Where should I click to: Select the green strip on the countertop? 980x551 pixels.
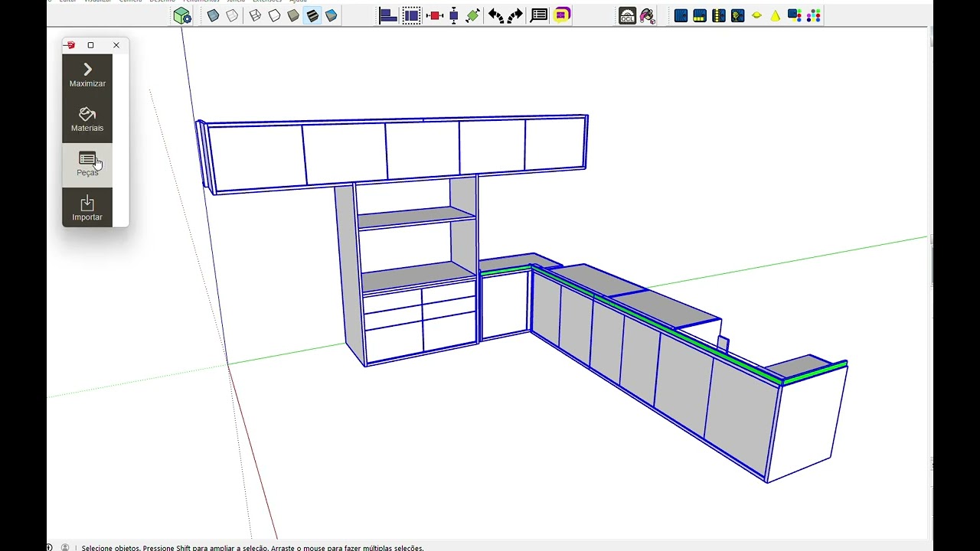pos(658,323)
